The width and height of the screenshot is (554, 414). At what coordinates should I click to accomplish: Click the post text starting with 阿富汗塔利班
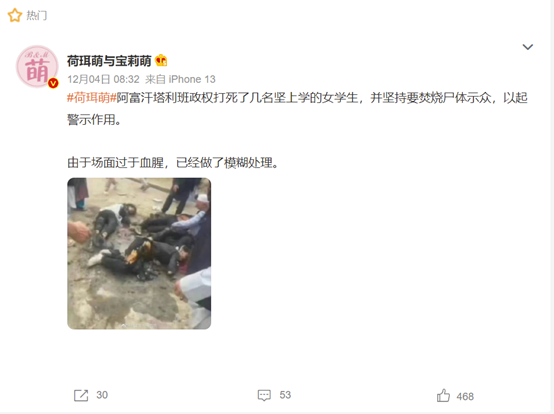tap(322, 97)
